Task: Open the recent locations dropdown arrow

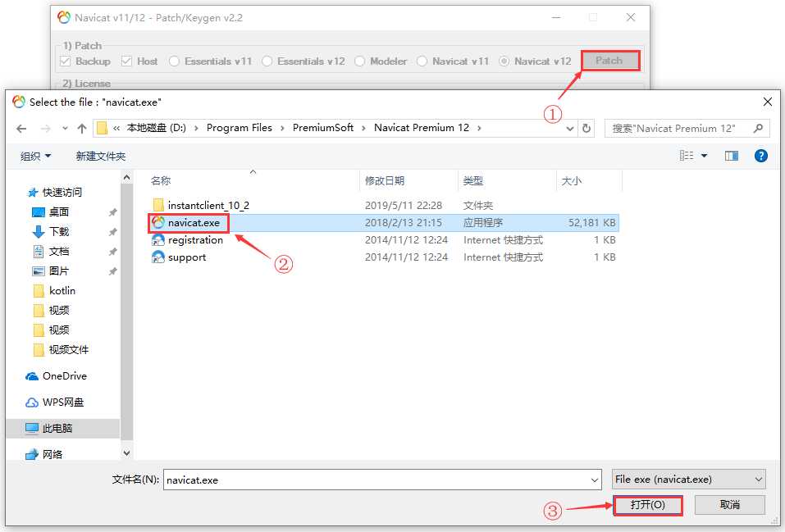Action: click(x=65, y=129)
